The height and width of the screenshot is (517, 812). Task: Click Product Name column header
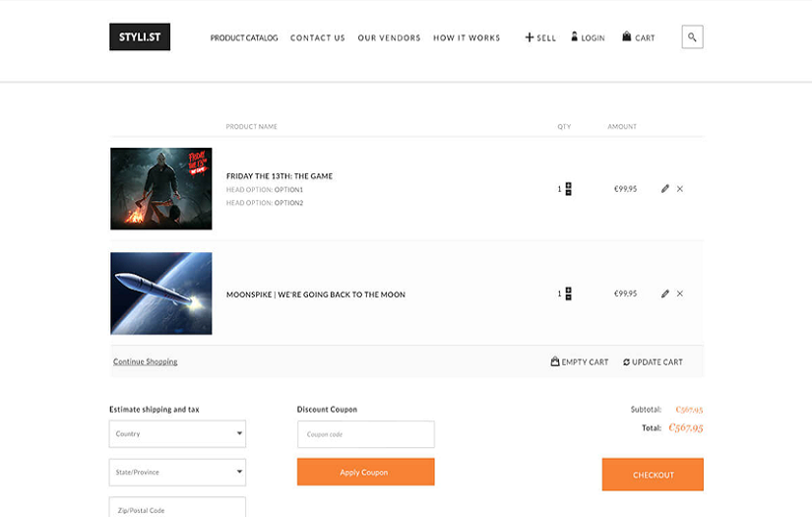pyautogui.click(x=252, y=126)
